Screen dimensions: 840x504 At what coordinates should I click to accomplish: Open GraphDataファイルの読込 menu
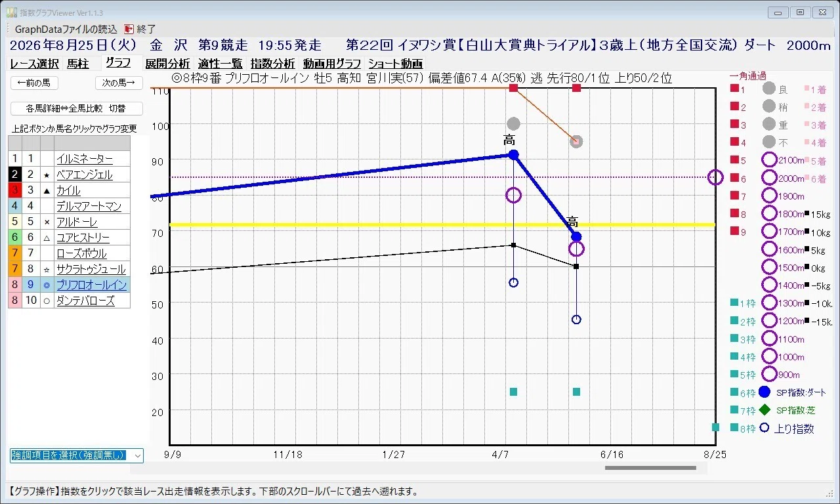[66, 29]
